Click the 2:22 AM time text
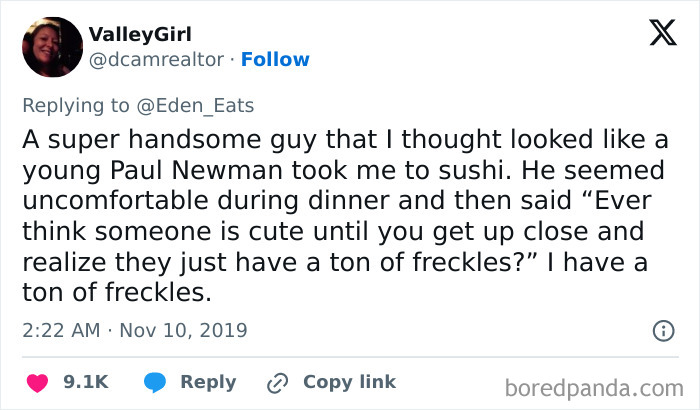Image resolution: width=700 pixels, height=410 pixels. 59,329
